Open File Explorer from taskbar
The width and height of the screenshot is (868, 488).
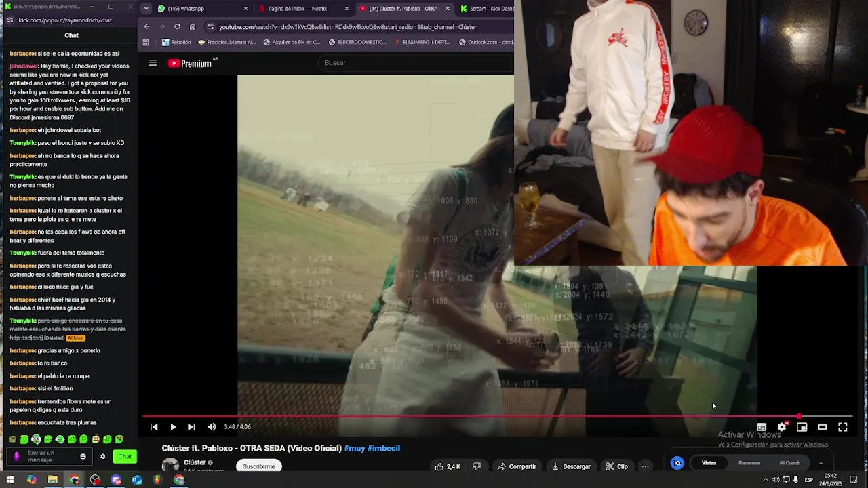pyautogui.click(x=53, y=480)
